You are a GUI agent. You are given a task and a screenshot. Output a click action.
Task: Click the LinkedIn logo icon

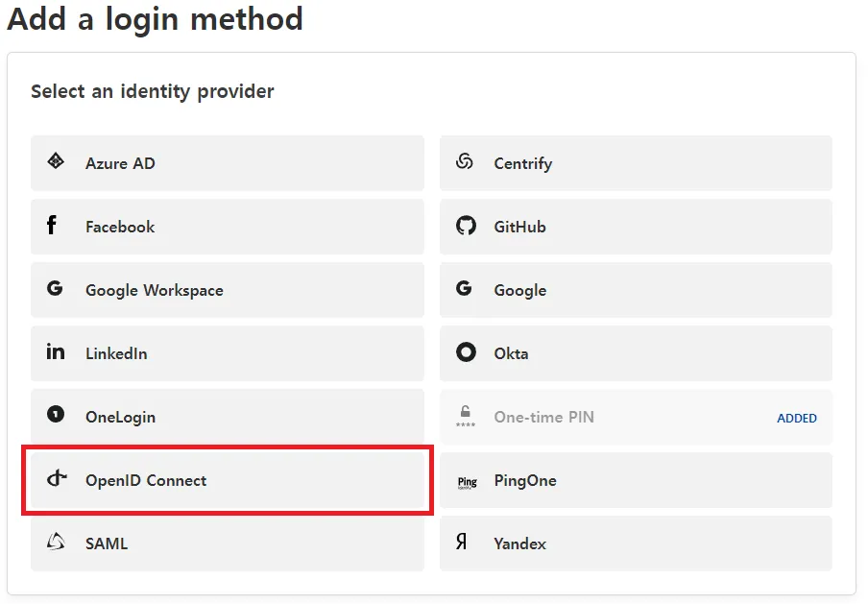[55, 352]
